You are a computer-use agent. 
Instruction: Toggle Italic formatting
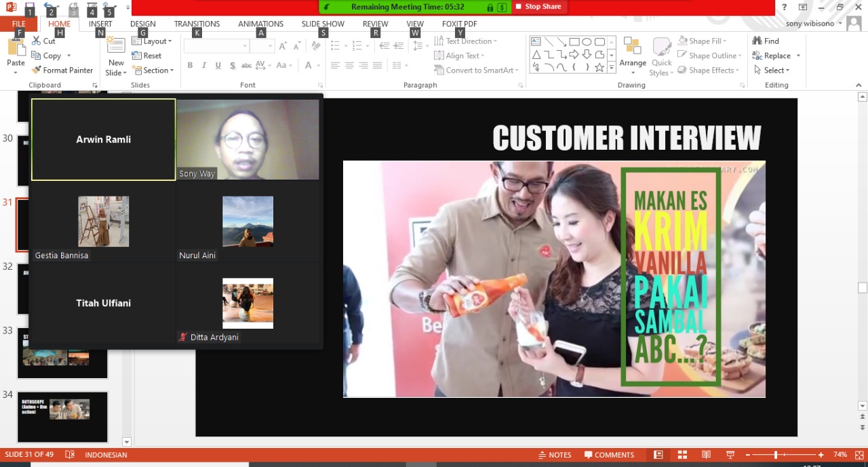pyautogui.click(x=204, y=66)
